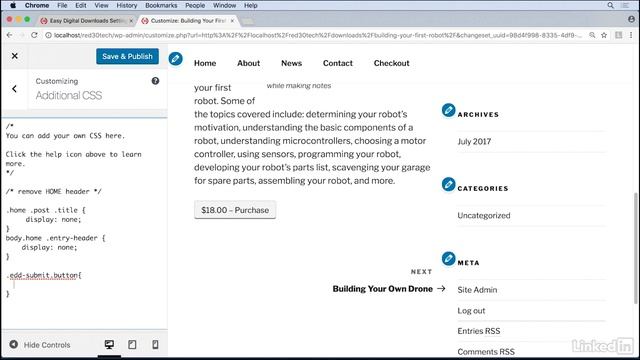The image size is (640, 360).
Task: Click the browser forward arrow
Action: pyautogui.click(x=22, y=35)
